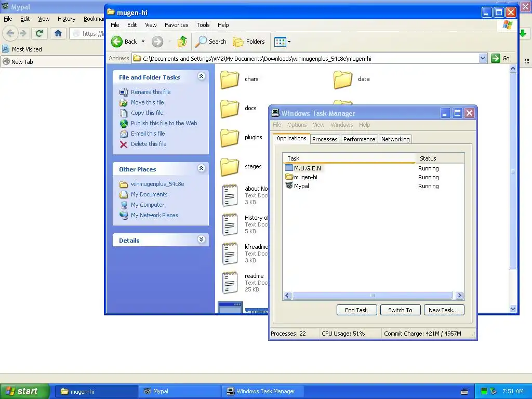Image resolution: width=532 pixels, height=399 pixels.
Task: Click the Mypal back arrow
Action: click(10, 33)
